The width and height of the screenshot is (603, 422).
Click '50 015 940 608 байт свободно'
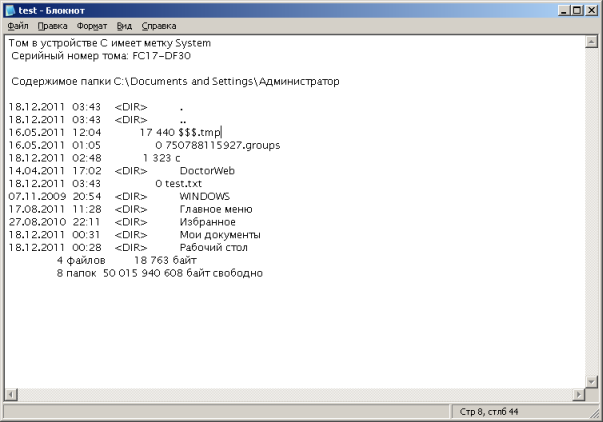click(x=183, y=274)
